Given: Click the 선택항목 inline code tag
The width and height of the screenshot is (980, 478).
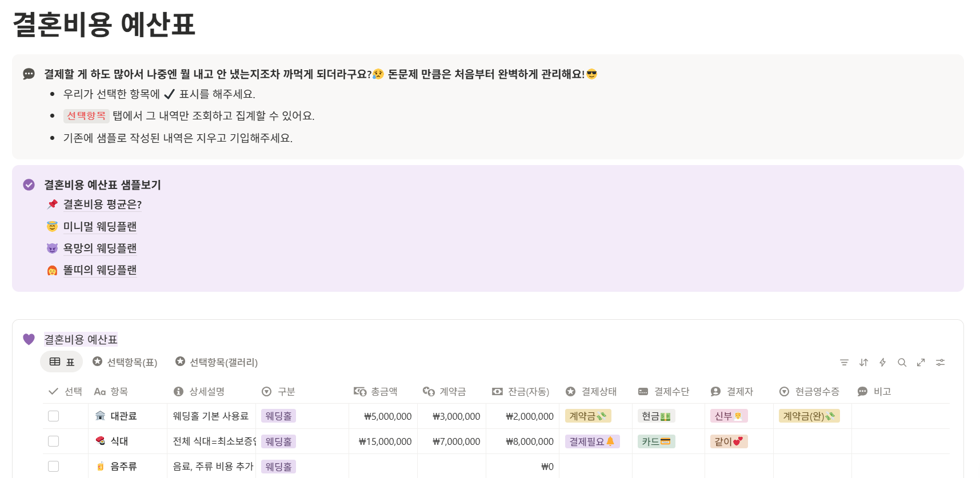Looking at the screenshot, I should (86, 115).
